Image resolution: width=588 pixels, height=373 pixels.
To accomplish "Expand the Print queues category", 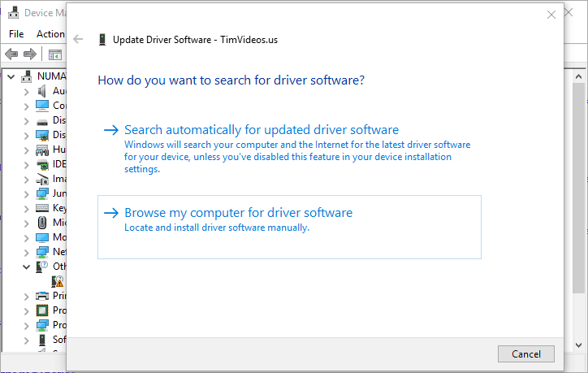I will point(26,297).
